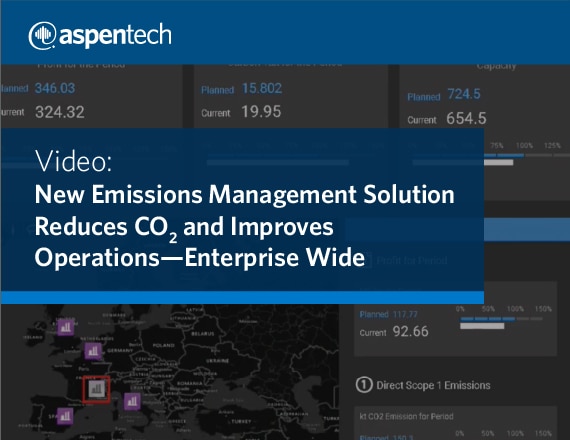
Task: Click the BELARUS label on the map
Action: click(203, 333)
